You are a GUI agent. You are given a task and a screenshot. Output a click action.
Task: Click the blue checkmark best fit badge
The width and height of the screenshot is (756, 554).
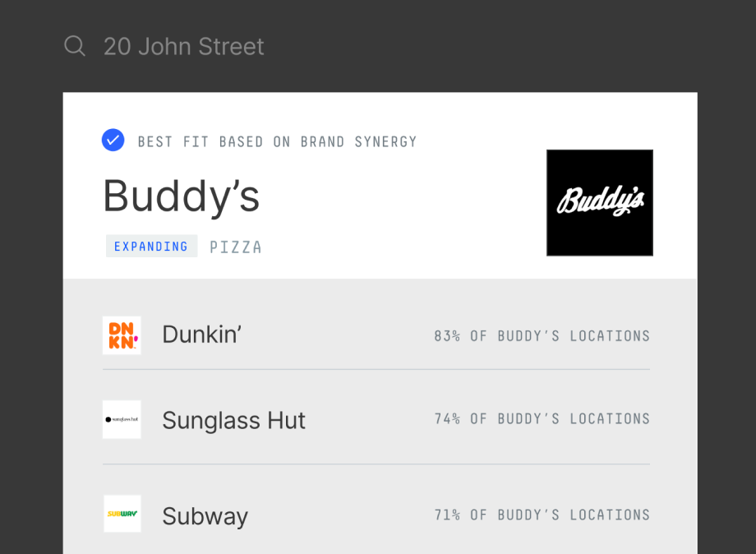[113, 141]
